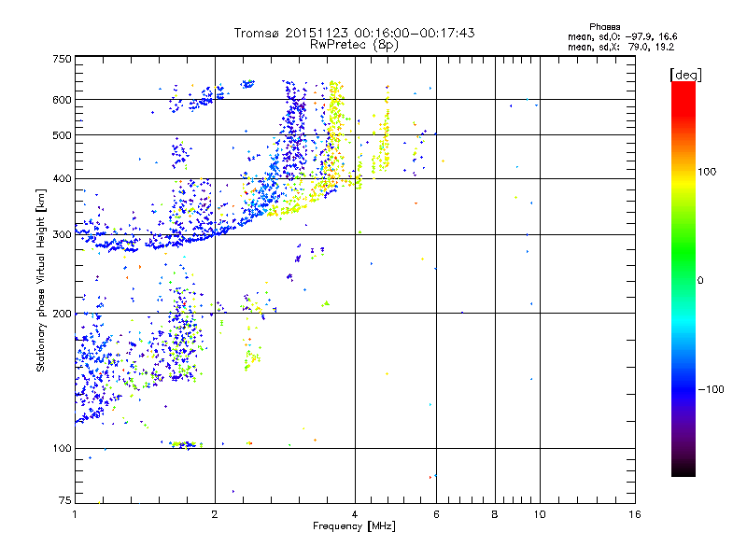Click the 'Phases' statistics header
Viewport: 747px width, 560px height.
click(604, 27)
